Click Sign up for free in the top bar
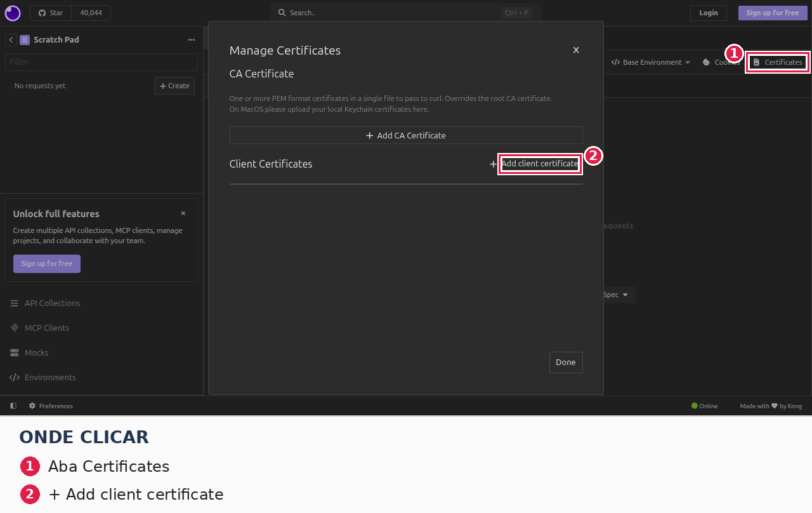Screen dimensions: 812x513 [772, 13]
